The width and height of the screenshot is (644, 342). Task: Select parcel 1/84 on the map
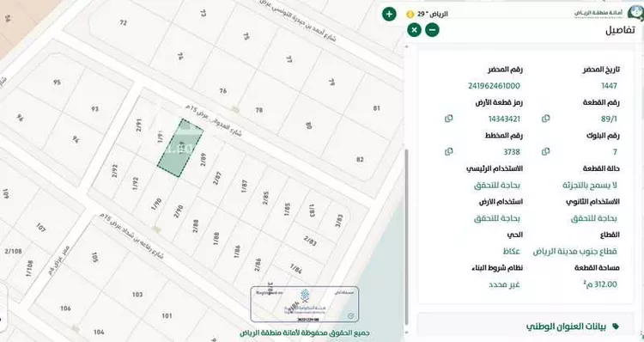(x=296, y=269)
